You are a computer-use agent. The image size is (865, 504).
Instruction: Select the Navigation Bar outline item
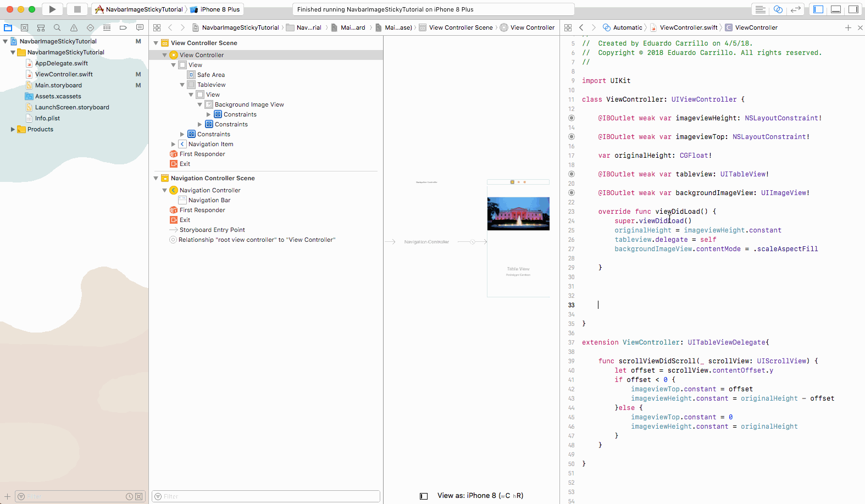point(209,200)
